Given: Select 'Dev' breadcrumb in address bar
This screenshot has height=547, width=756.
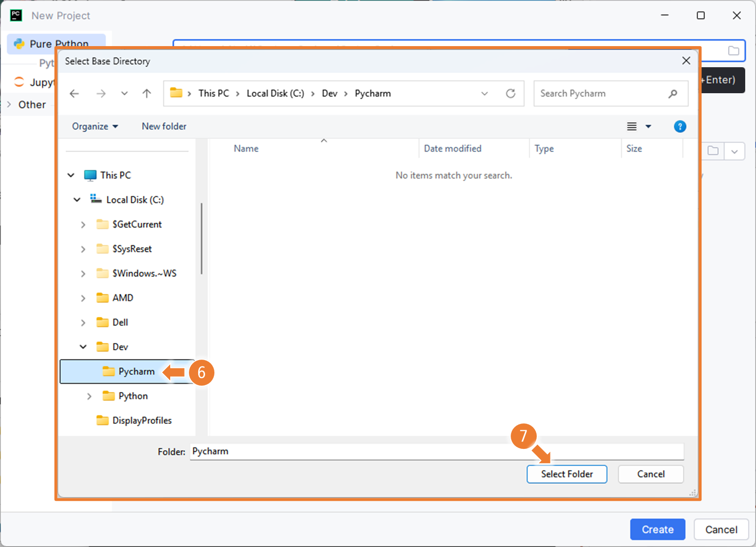Looking at the screenshot, I should [330, 93].
